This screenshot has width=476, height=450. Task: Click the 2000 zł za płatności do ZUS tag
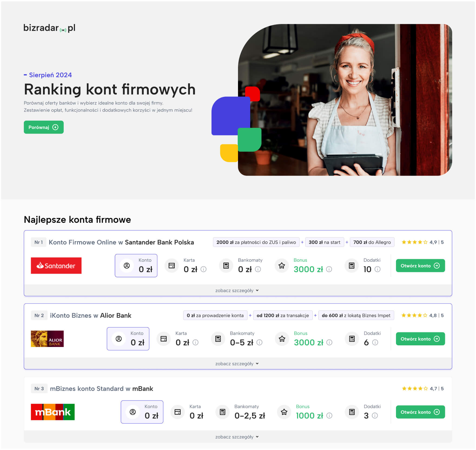point(256,242)
